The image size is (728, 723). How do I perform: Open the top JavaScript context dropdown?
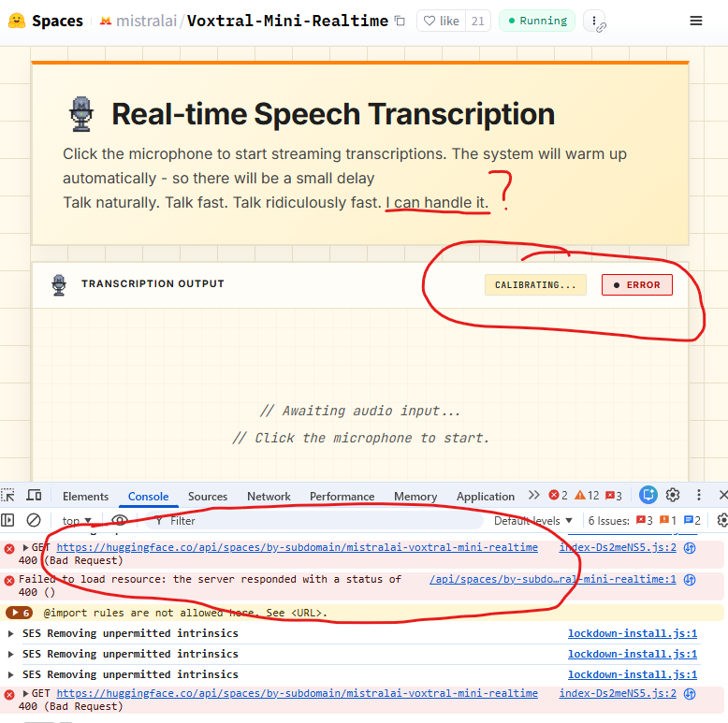[x=77, y=521]
